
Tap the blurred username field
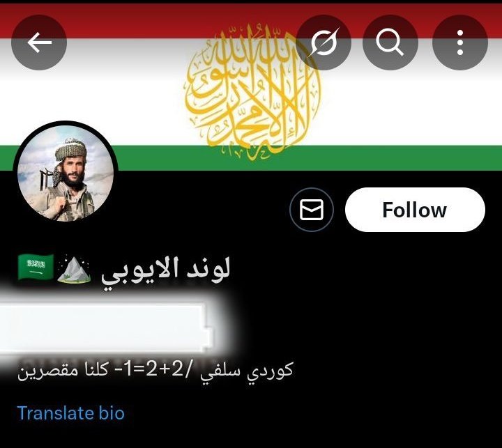[x=102, y=327]
